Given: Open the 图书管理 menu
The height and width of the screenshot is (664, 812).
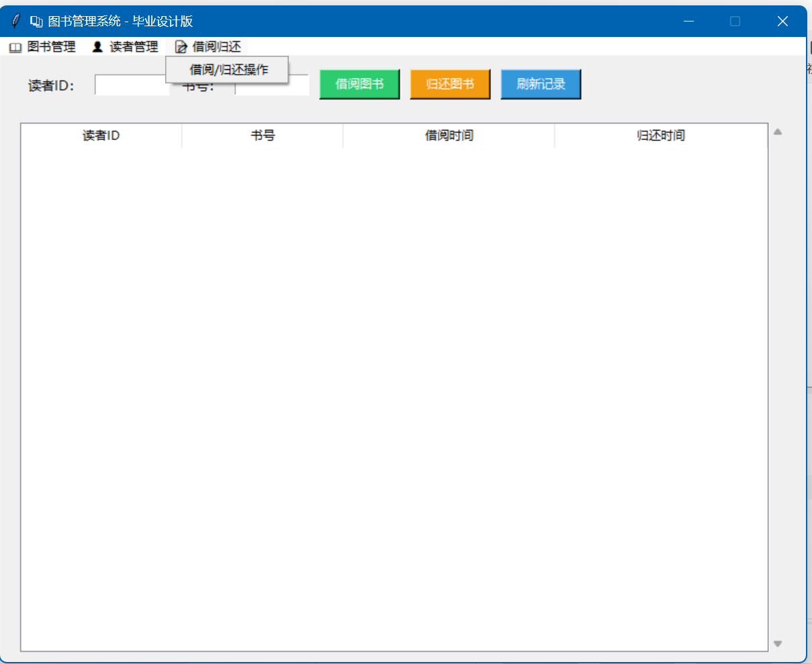Looking at the screenshot, I should tap(42, 47).
